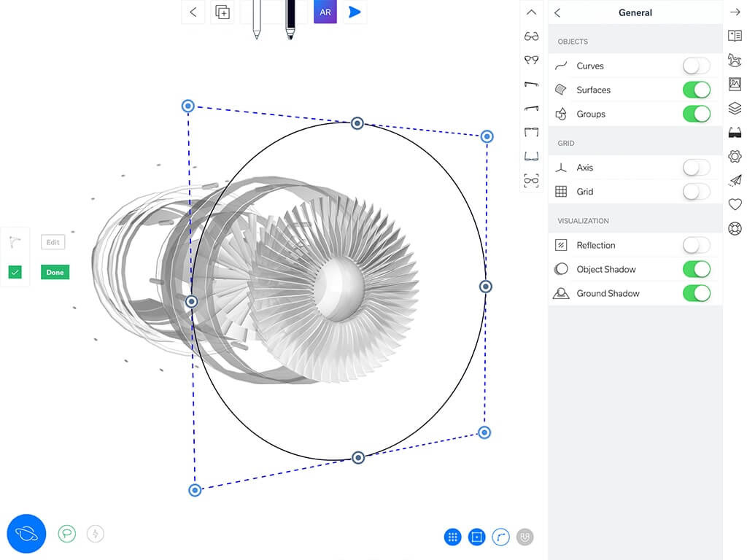Click the Edit button

[53, 242]
